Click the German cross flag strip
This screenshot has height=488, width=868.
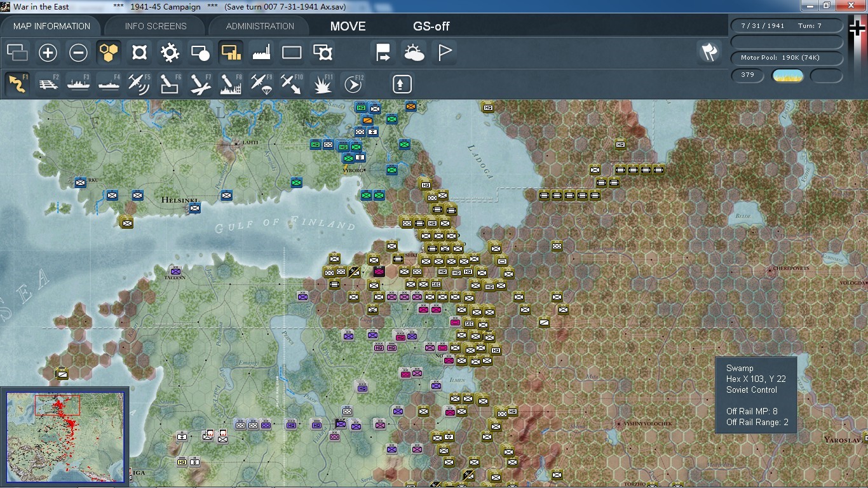click(857, 56)
